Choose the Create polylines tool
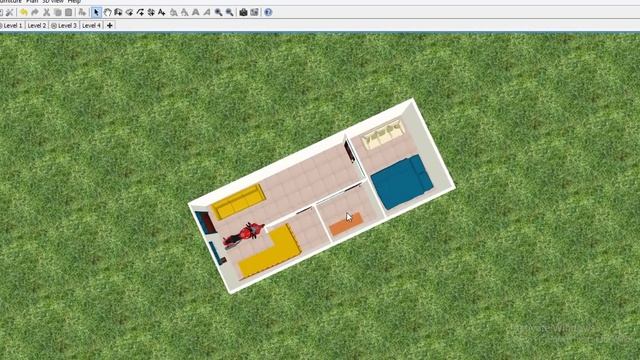The image size is (640, 360). (x=140, y=12)
